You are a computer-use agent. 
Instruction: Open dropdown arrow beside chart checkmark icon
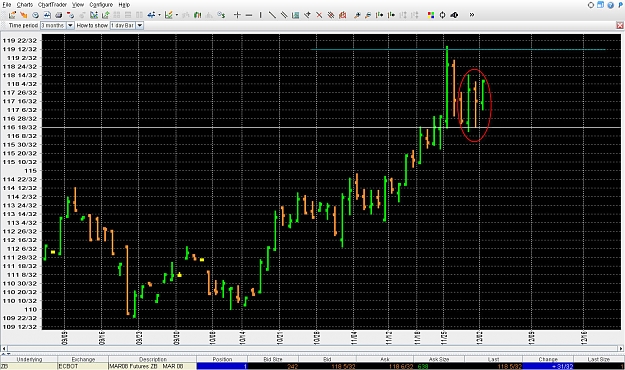177,15
